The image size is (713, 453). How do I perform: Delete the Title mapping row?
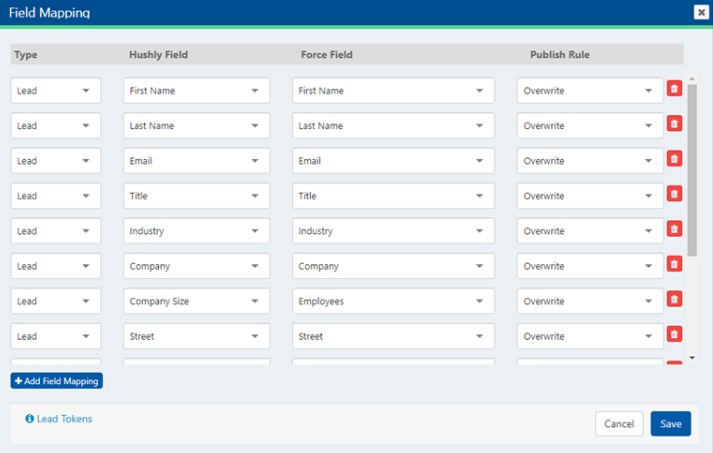pos(674,193)
